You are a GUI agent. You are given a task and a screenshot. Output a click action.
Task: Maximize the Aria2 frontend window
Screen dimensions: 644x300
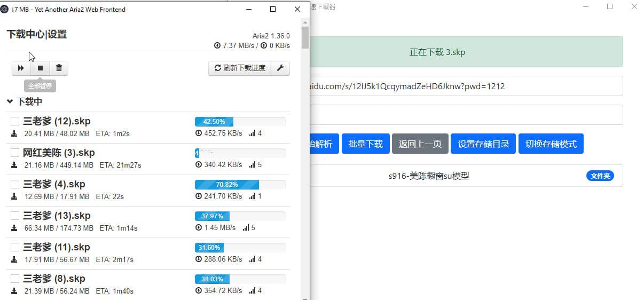[273, 9]
